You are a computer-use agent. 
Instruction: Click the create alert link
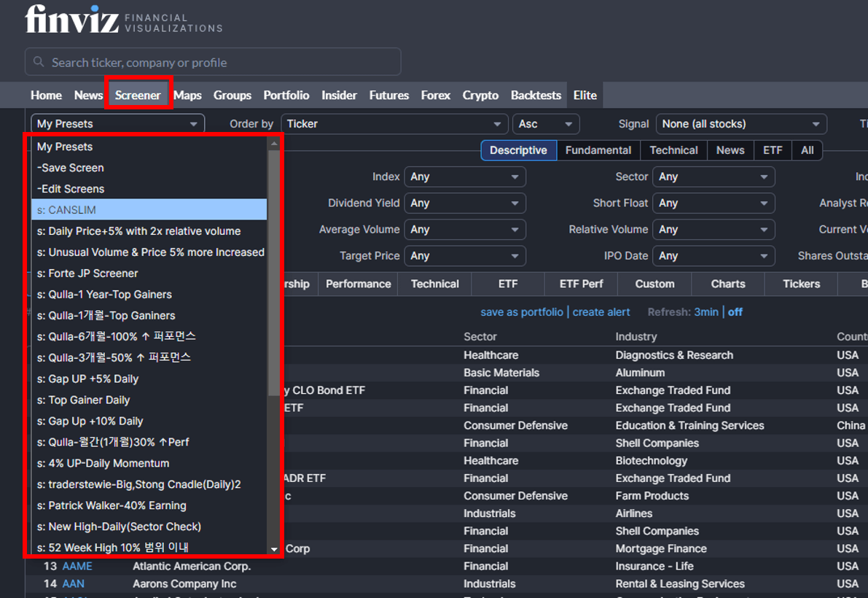pyautogui.click(x=601, y=311)
